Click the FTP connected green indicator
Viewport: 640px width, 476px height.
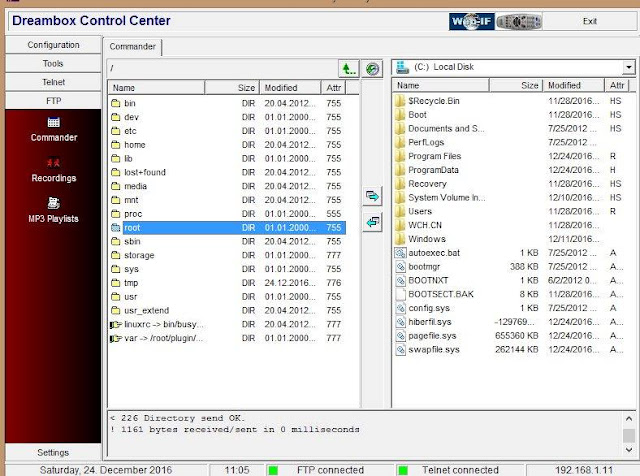[273, 470]
